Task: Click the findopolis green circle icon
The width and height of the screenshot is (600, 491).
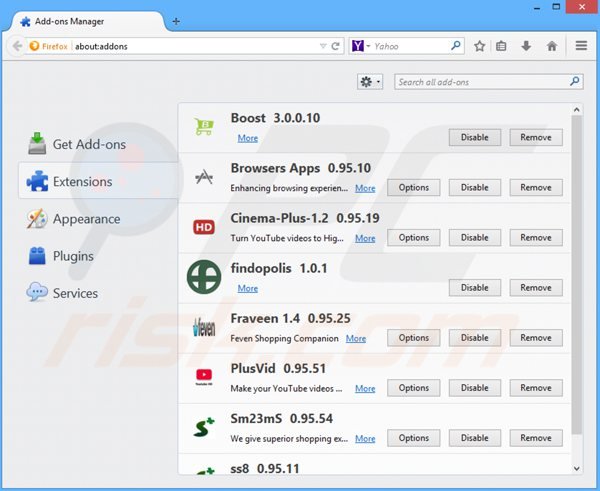Action: click(204, 277)
